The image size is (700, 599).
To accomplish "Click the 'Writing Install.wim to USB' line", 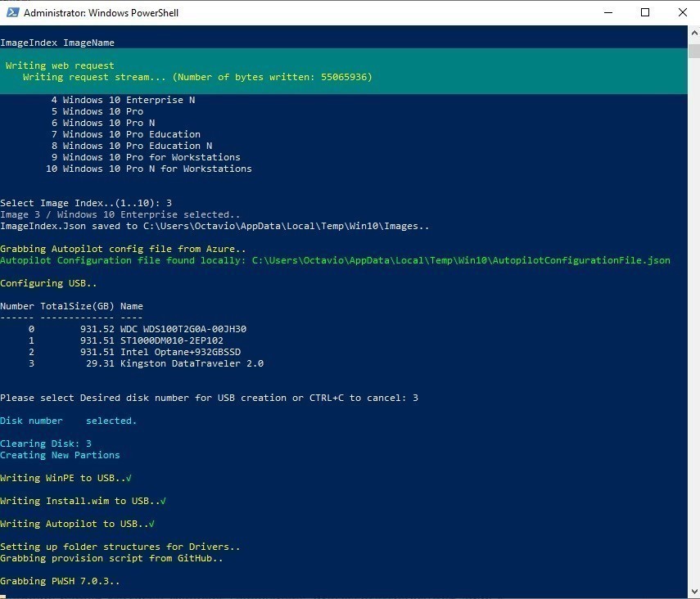I will tap(83, 501).
